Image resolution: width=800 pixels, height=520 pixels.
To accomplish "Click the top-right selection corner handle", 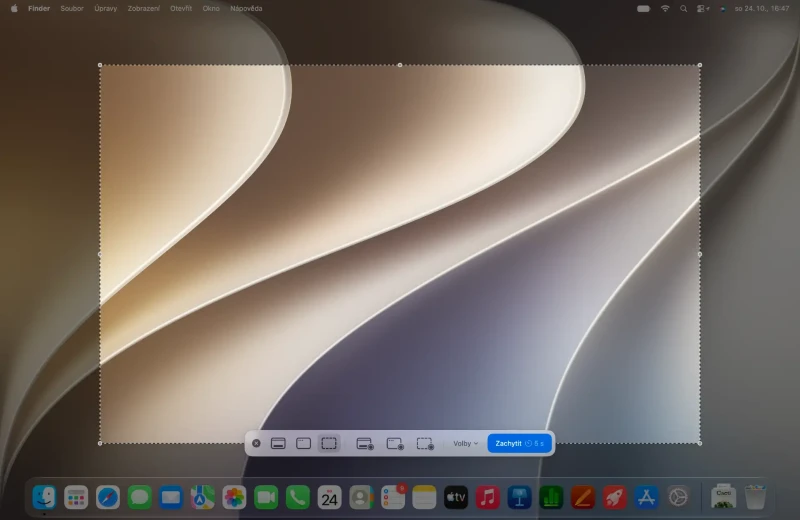I will [x=699, y=65].
